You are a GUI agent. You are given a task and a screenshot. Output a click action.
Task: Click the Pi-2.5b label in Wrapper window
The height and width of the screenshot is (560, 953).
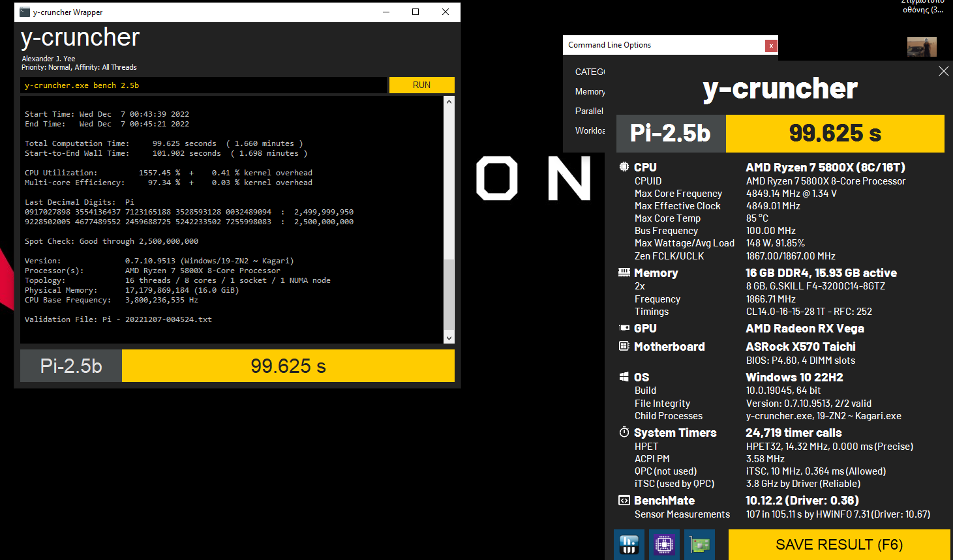[x=71, y=366]
